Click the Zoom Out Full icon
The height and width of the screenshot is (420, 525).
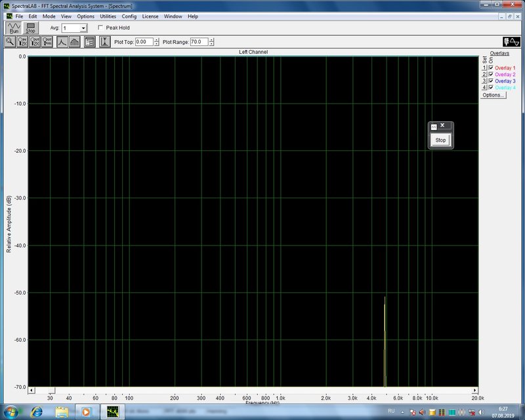point(47,42)
